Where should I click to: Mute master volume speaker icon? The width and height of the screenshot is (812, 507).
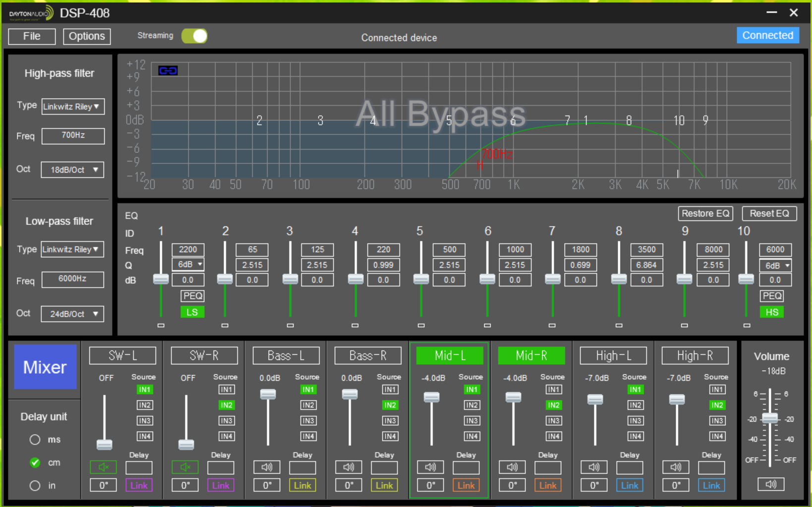771,484
